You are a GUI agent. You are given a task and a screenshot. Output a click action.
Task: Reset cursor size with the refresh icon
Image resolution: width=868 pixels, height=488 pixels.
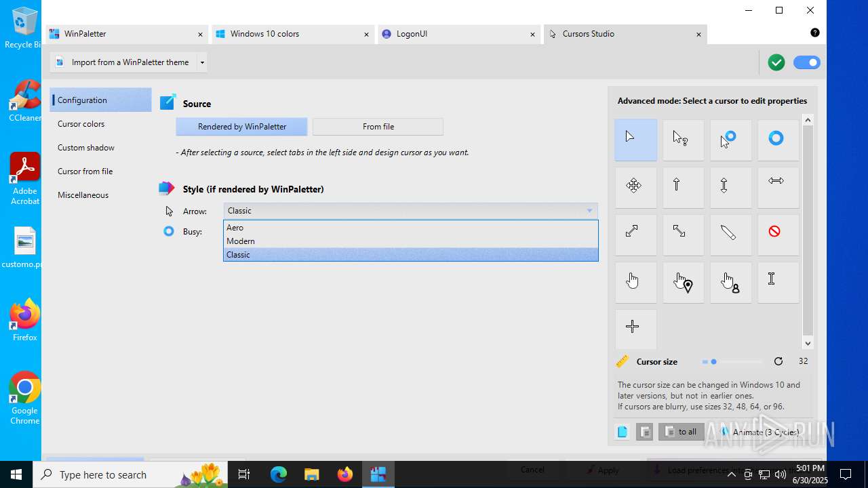pos(778,361)
